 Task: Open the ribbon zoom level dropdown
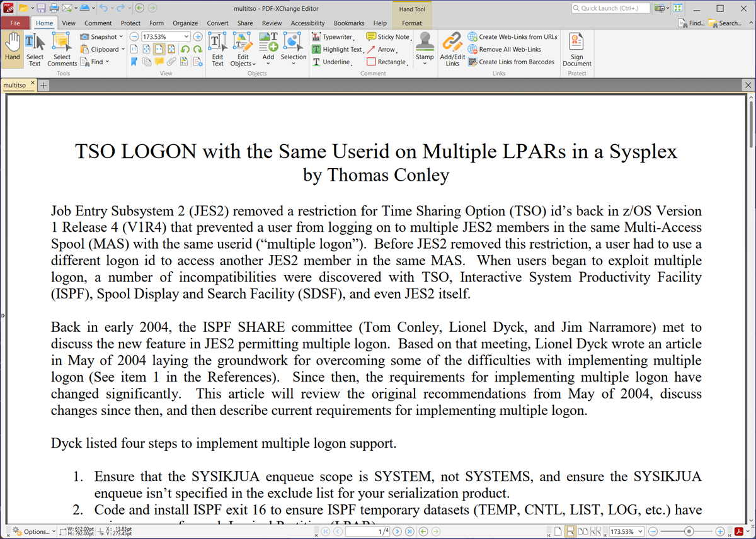(186, 37)
